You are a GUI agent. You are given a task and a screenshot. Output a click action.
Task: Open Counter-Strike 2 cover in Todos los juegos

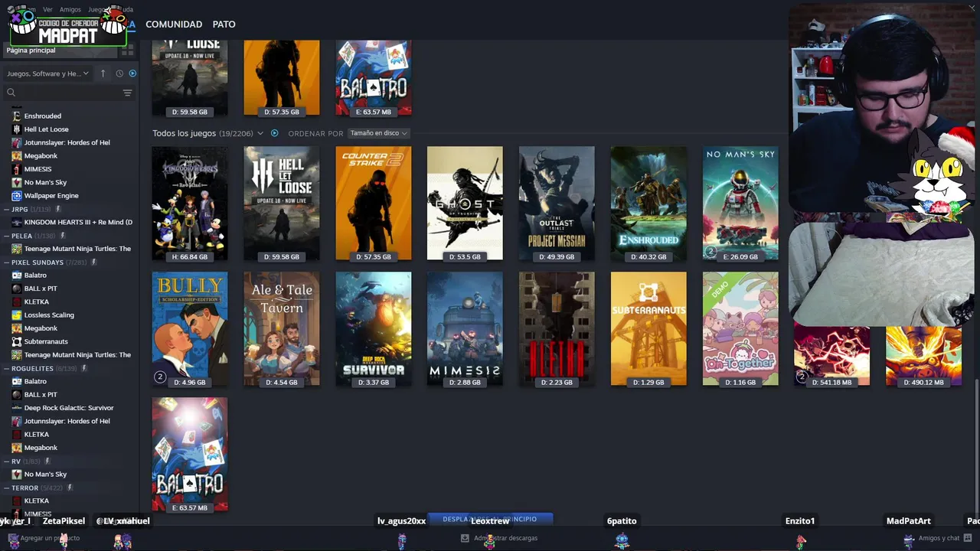coord(374,204)
